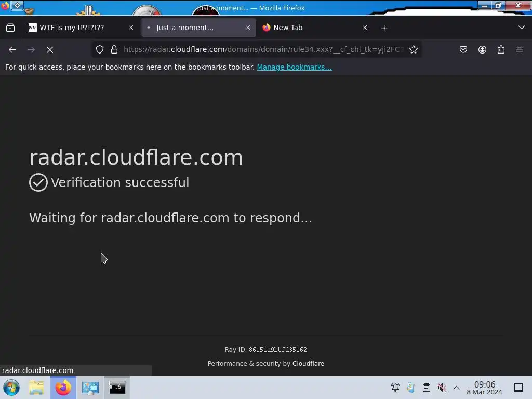
Task: Open the tray icon beside the bell
Action: click(411, 388)
